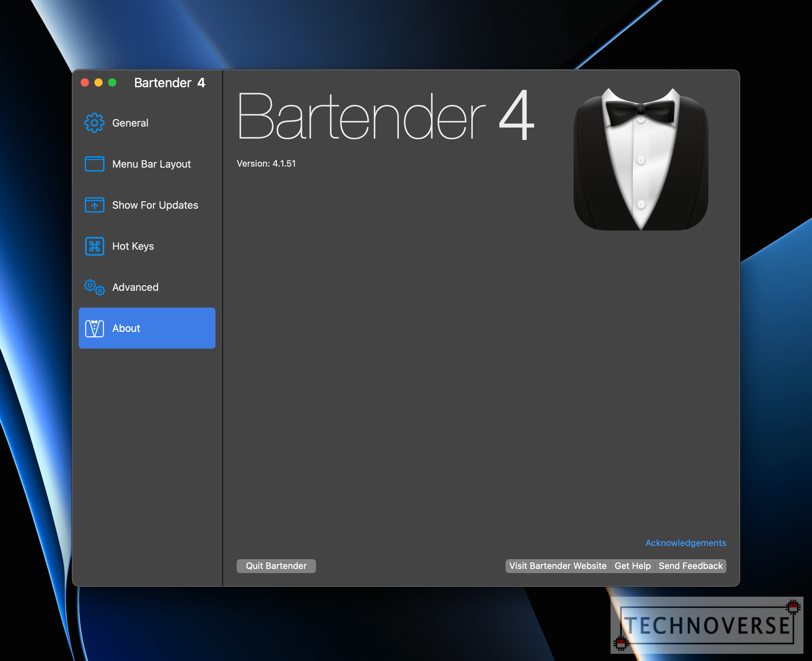This screenshot has width=812, height=661.
Task: Click the General gear icon
Action: [94, 123]
